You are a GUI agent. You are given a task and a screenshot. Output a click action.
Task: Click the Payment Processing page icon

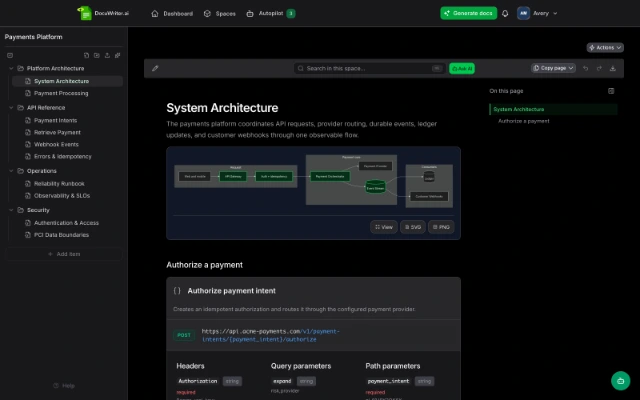[28, 93]
